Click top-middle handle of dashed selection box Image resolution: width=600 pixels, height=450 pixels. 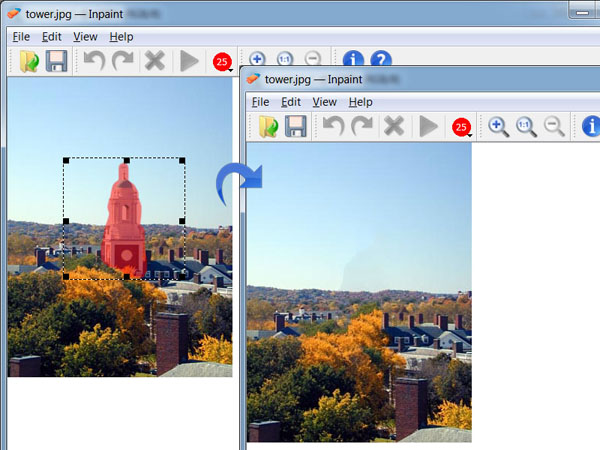[126, 159]
